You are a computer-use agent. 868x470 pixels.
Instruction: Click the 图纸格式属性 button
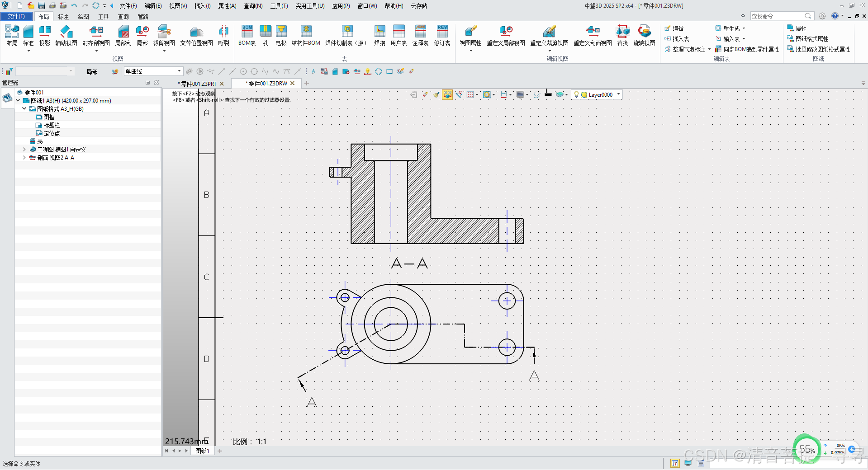[808, 38]
